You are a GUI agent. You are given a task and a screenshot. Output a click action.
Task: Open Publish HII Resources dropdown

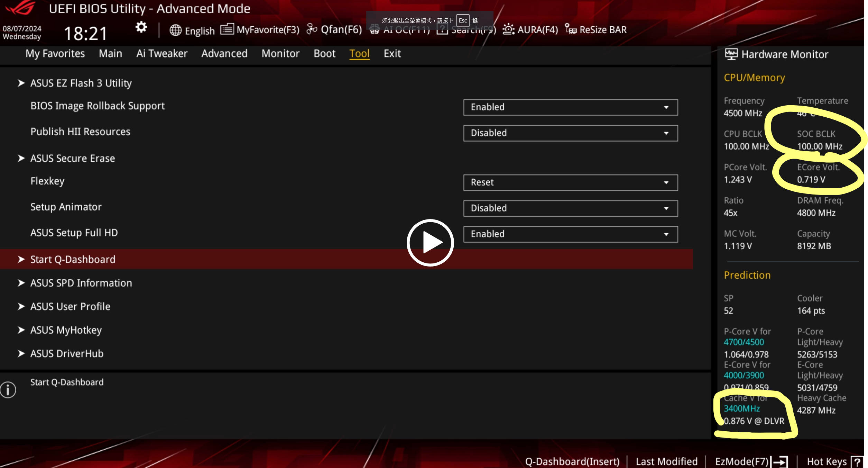[x=570, y=133]
